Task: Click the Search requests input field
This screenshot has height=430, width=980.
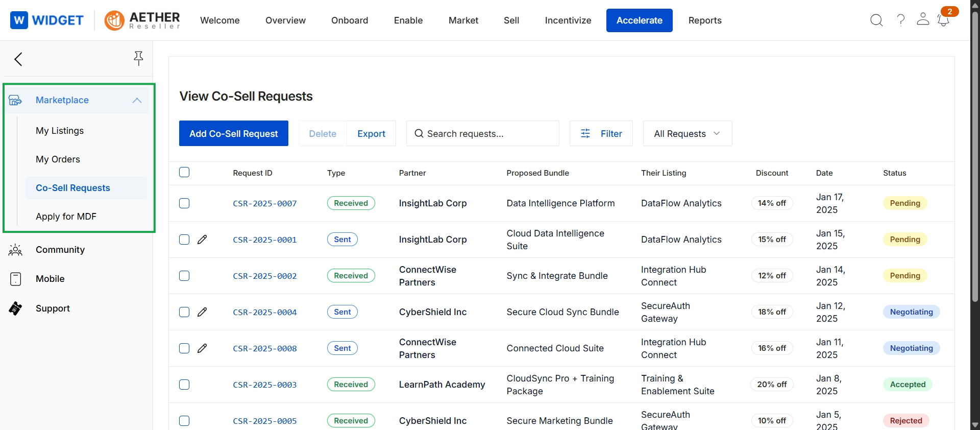Action: [483, 133]
